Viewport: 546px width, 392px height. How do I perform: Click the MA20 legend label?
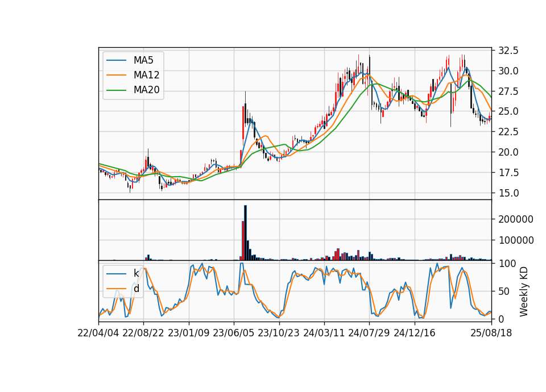pos(146,90)
